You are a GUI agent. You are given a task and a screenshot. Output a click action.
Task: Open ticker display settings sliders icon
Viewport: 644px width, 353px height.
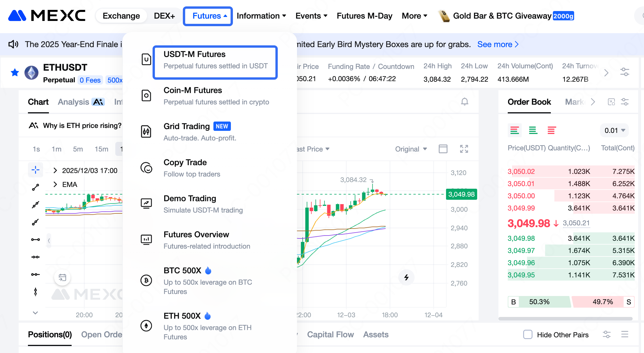625,72
